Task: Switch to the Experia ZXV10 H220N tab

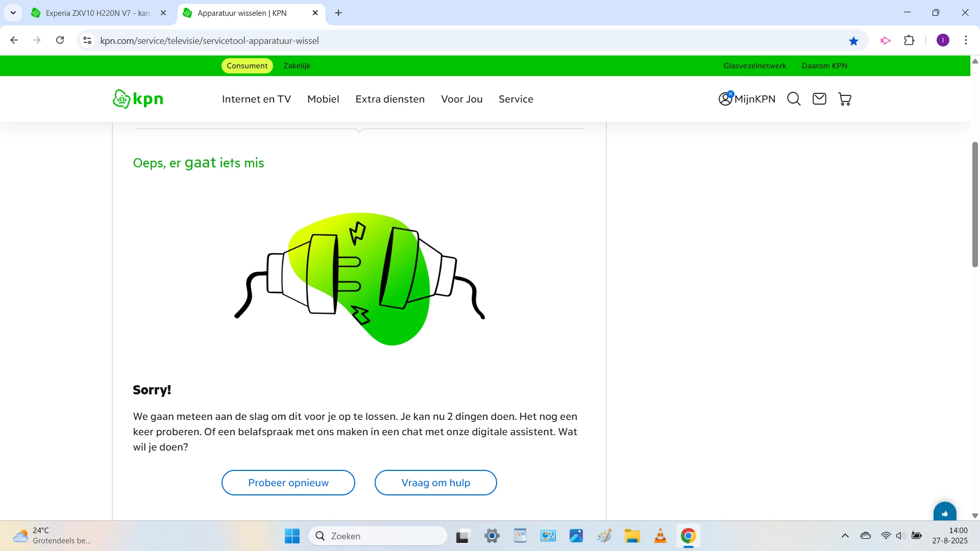Action: click(x=97, y=13)
